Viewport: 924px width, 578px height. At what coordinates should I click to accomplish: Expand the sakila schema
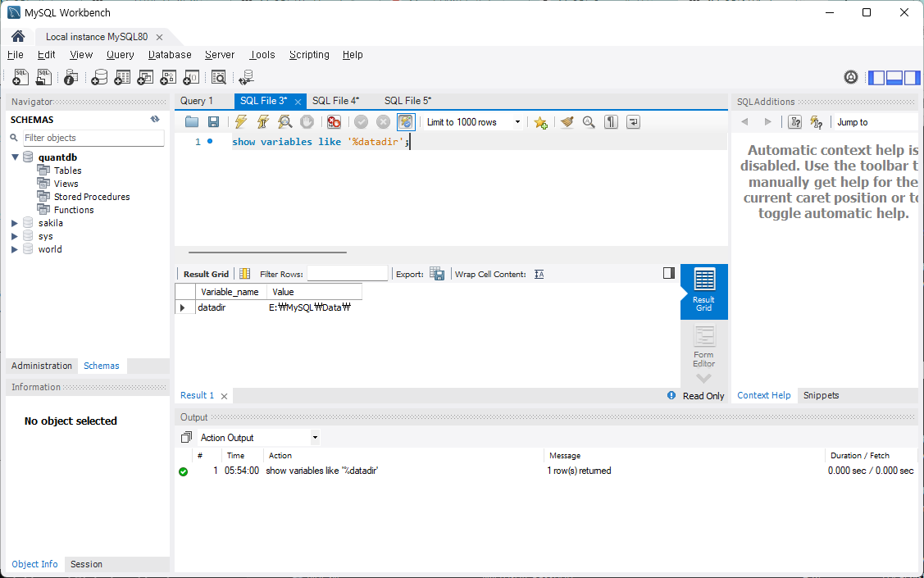(x=15, y=223)
